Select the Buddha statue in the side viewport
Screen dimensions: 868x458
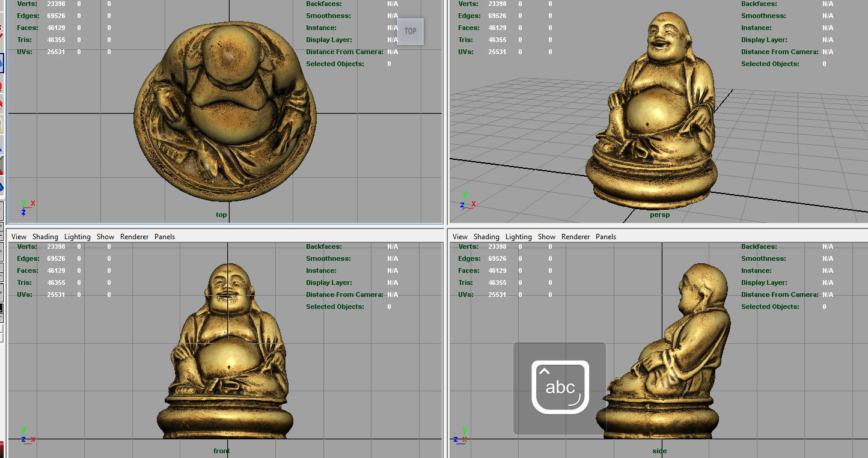pos(664,352)
